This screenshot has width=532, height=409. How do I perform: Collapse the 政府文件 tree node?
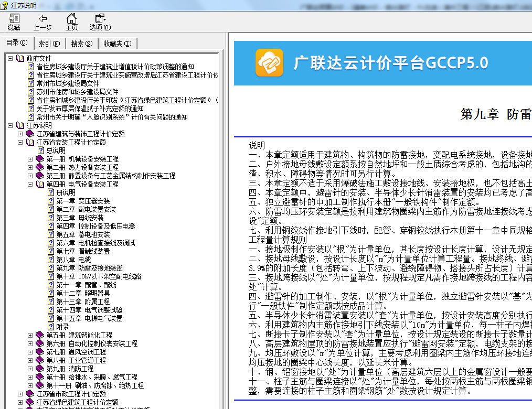click(x=10, y=58)
